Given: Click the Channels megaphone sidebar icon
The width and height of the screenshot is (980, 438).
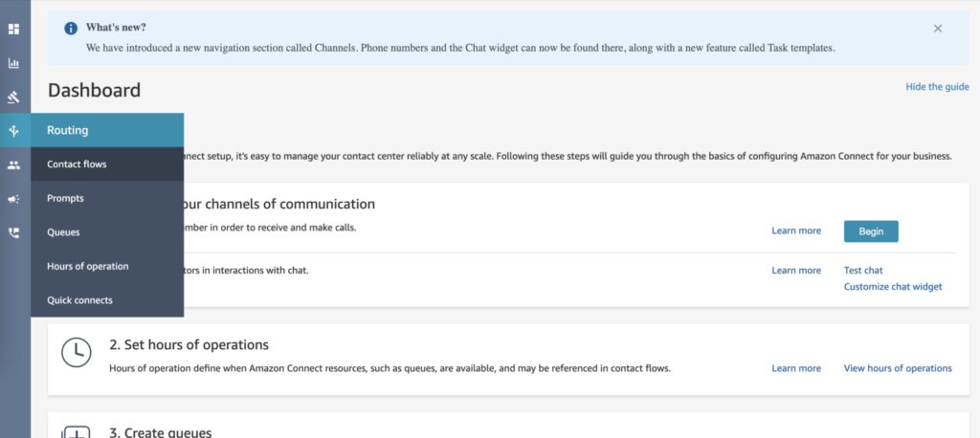Looking at the screenshot, I should [x=13, y=199].
